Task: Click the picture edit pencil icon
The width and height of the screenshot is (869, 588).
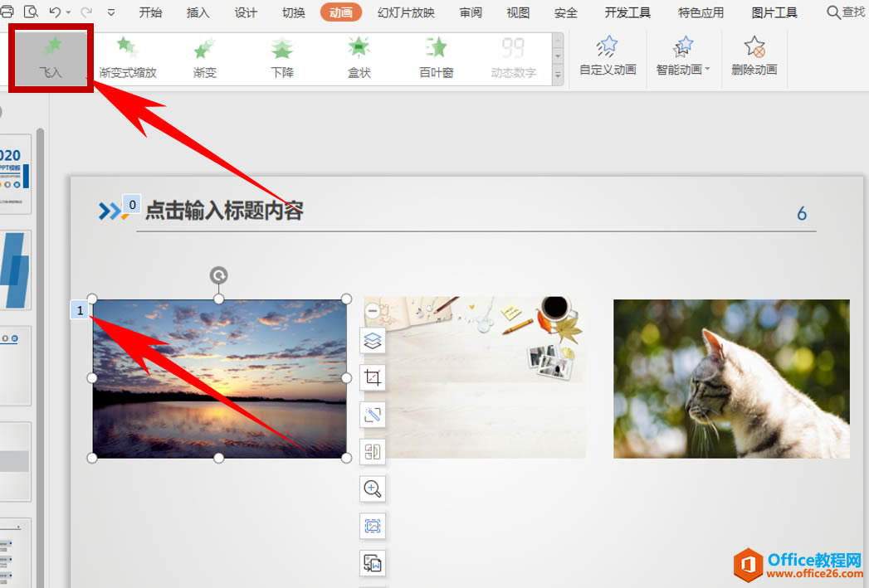Action: pos(373,414)
